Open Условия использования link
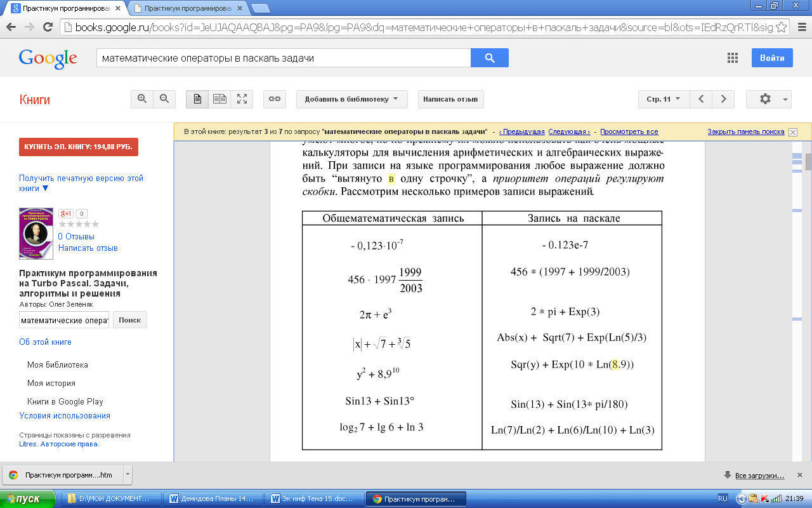The height and width of the screenshot is (508, 812). [x=65, y=416]
